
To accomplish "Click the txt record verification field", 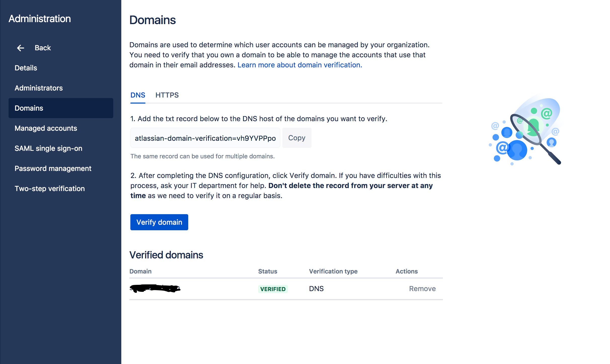I will click(x=205, y=138).
